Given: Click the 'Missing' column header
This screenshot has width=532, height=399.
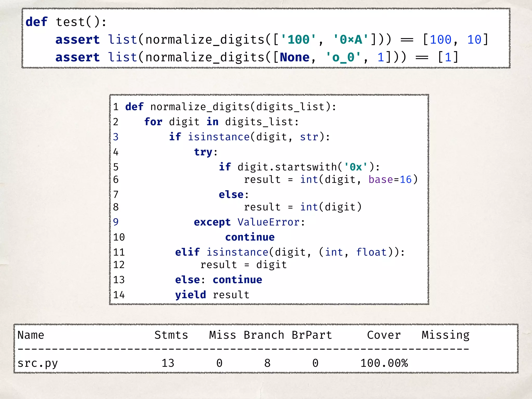Looking at the screenshot, I should click(x=446, y=336).
